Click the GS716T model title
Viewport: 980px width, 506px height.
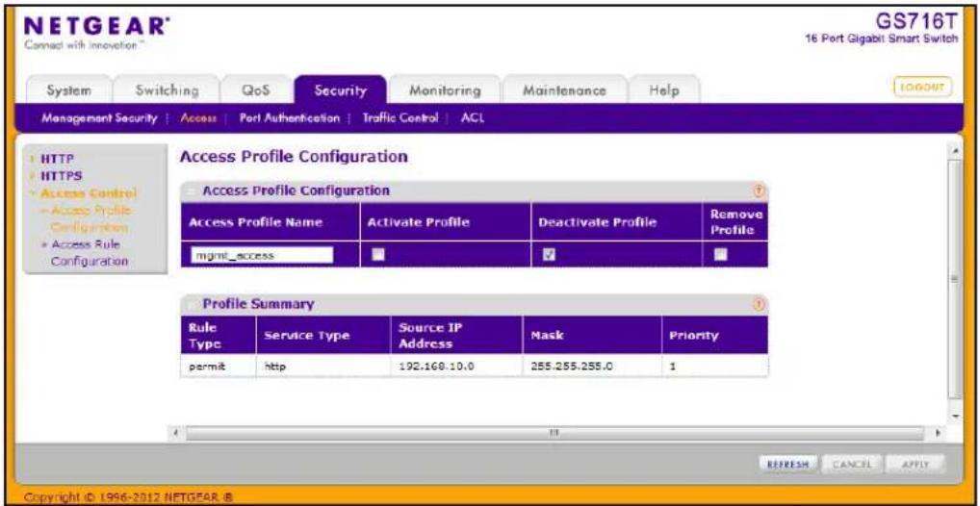pos(917,20)
